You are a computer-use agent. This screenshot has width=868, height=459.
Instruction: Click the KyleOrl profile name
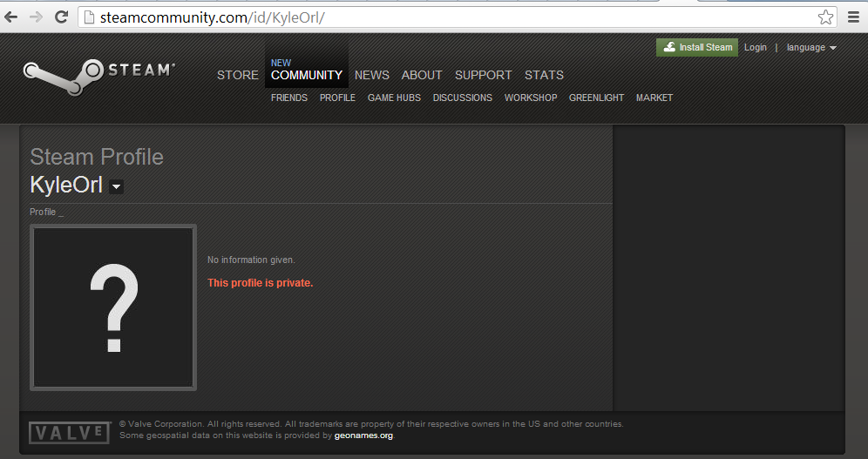tap(66, 186)
